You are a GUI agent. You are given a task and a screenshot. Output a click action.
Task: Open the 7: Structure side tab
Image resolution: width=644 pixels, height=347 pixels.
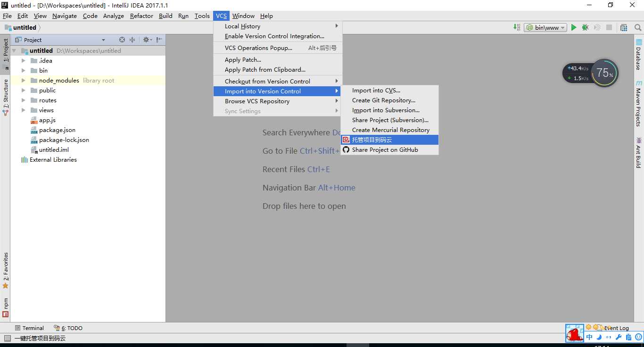coord(6,97)
